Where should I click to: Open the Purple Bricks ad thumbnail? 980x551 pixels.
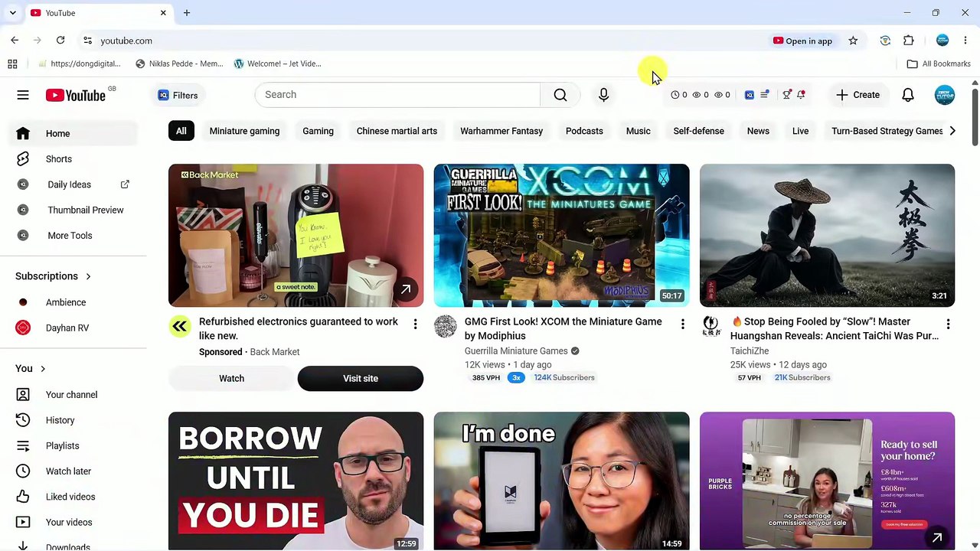[x=827, y=481]
